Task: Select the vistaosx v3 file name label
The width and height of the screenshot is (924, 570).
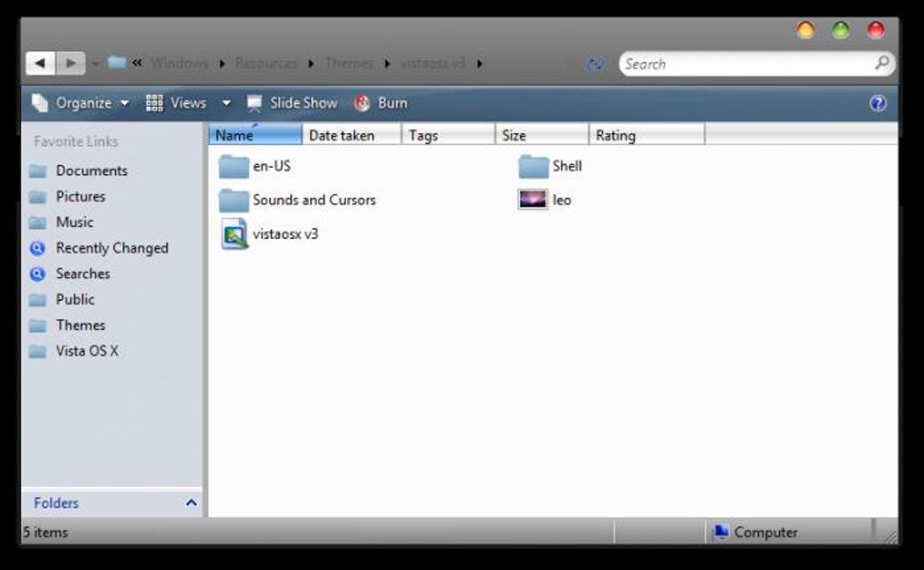Action: (285, 234)
